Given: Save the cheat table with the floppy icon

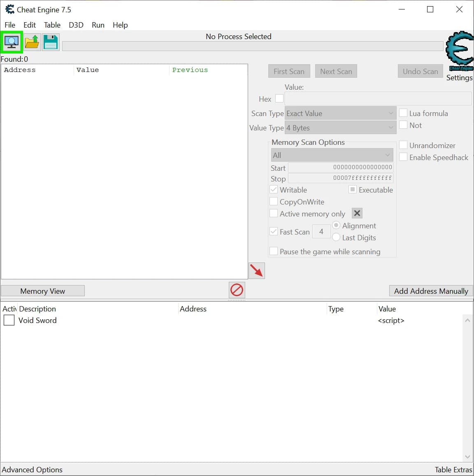Looking at the screenshot, I should [x=51, y=42].
